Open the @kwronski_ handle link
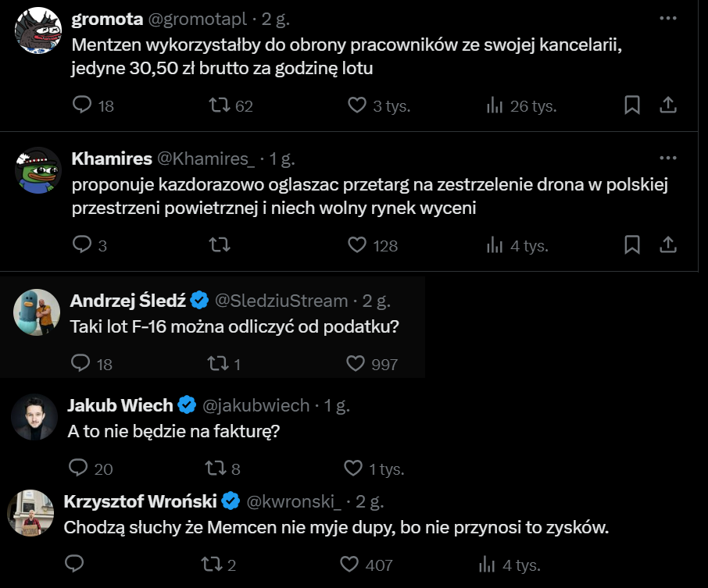Image resolution: width=708 pixels, height=588 pixels. point(295,501)
